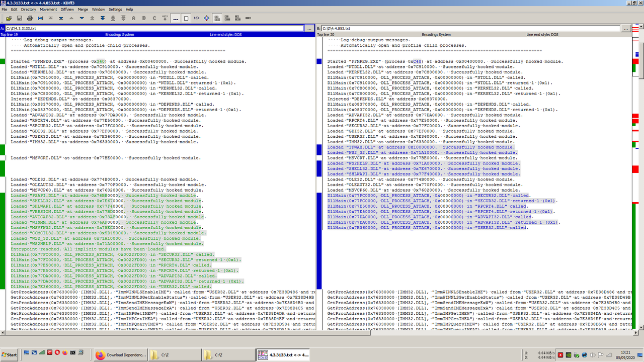644x362 pixels.
Task: Select lines from B toolbar button
Action: tap(144, 18)
